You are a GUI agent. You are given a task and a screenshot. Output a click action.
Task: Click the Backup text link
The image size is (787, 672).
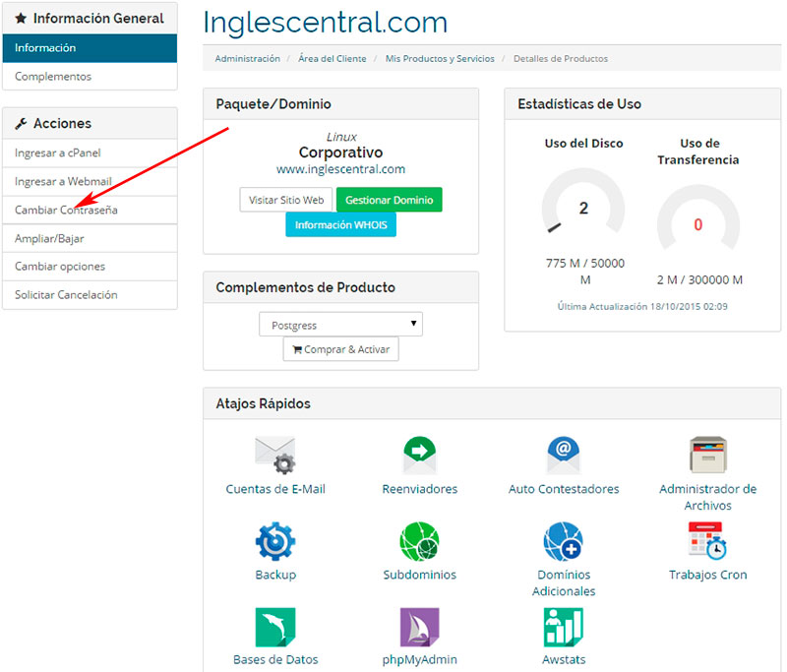tap(275, 575)
